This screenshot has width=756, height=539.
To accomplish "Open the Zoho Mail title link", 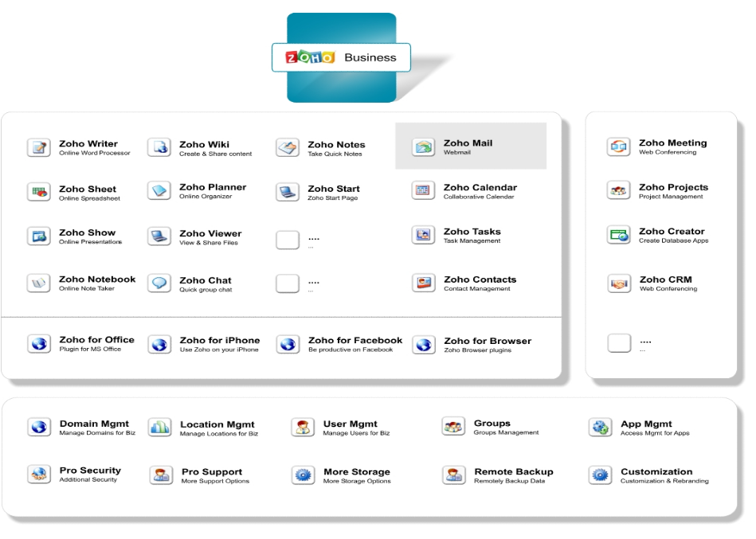I will click(x=468, y=143).
